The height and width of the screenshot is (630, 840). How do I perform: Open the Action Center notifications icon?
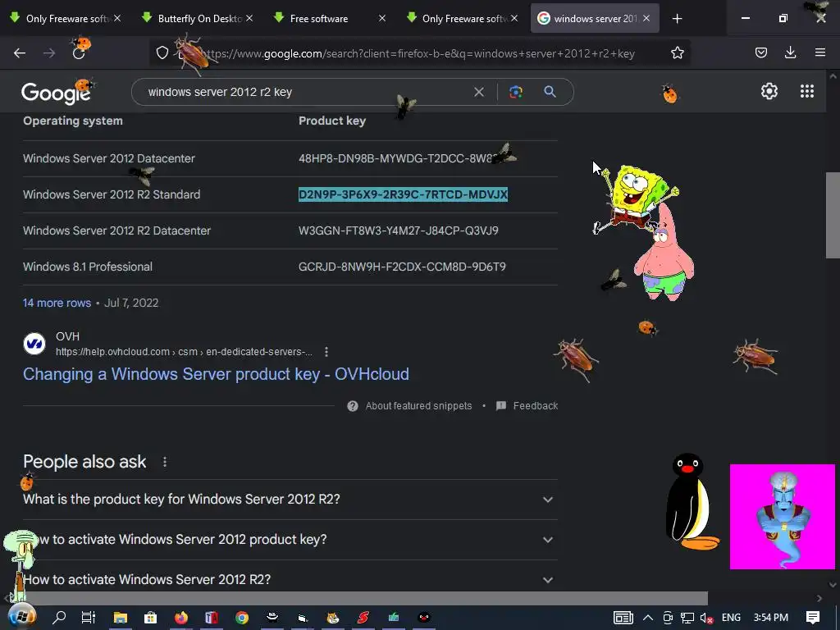813,617
